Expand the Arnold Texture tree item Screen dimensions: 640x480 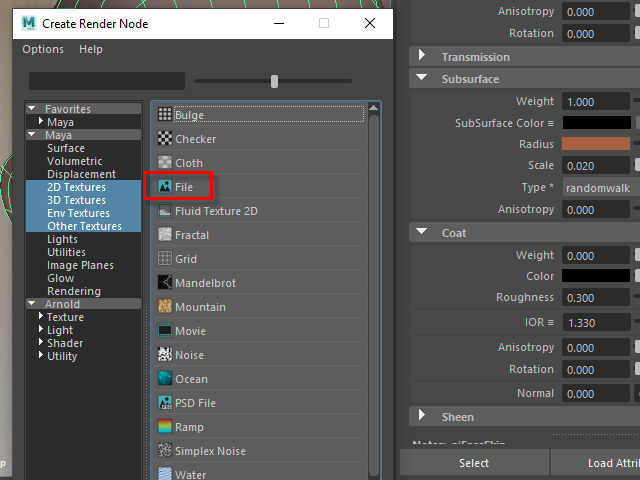[39, 317]
